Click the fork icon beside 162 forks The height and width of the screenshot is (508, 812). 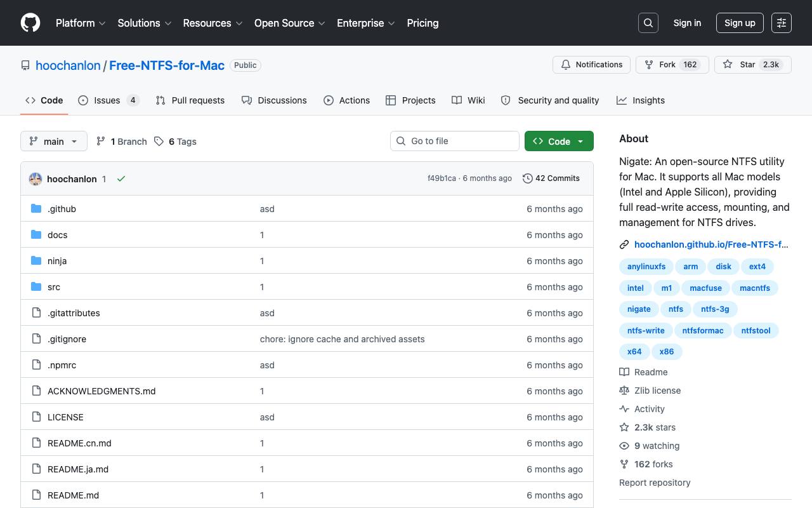pyautogui.click(x=624, y=464)
